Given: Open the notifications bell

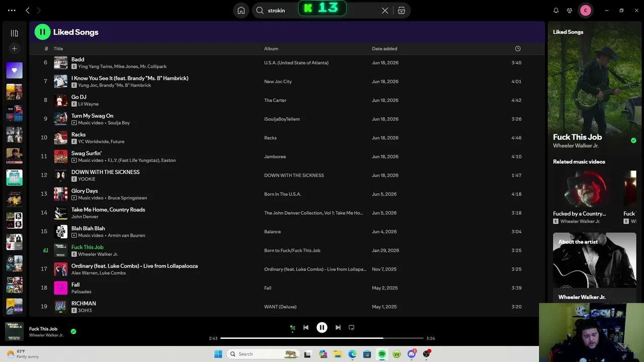Looking at the screenshot, I should click(556, 10).
